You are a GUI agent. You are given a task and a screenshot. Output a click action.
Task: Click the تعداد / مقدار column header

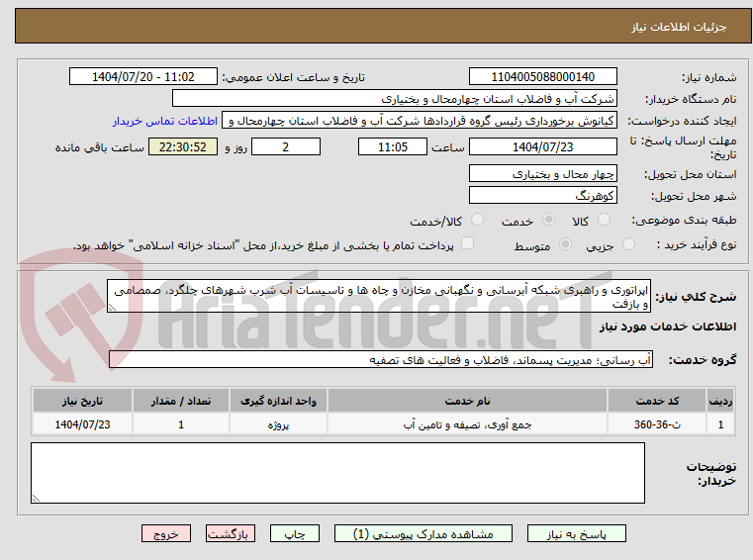[x=181, y=401]
